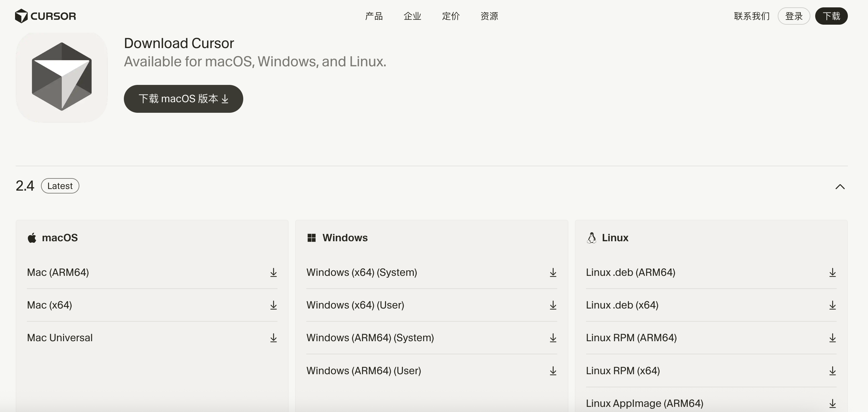Open the 联系我们 contact link
Image resolution: width=868 pixels, height=412 pixels.
coord(751,16)
